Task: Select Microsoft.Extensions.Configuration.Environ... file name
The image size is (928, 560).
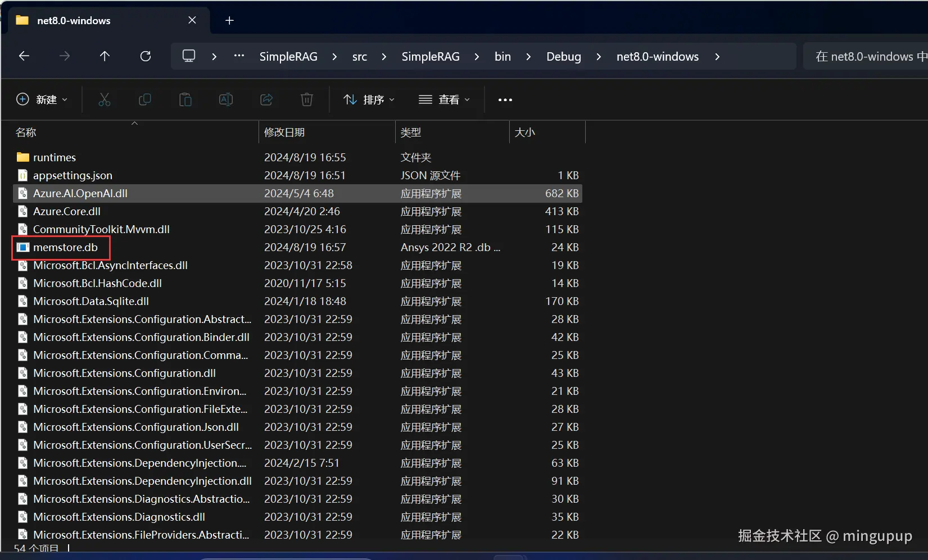Action: [x=140, y=391]
